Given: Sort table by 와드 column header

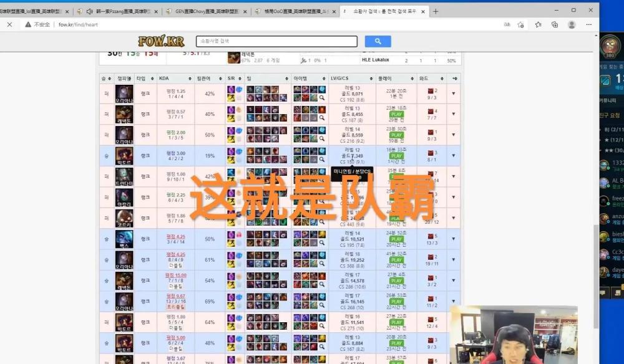Looking at the screenshot, I should pyautogui.click(x=431, y=79).
